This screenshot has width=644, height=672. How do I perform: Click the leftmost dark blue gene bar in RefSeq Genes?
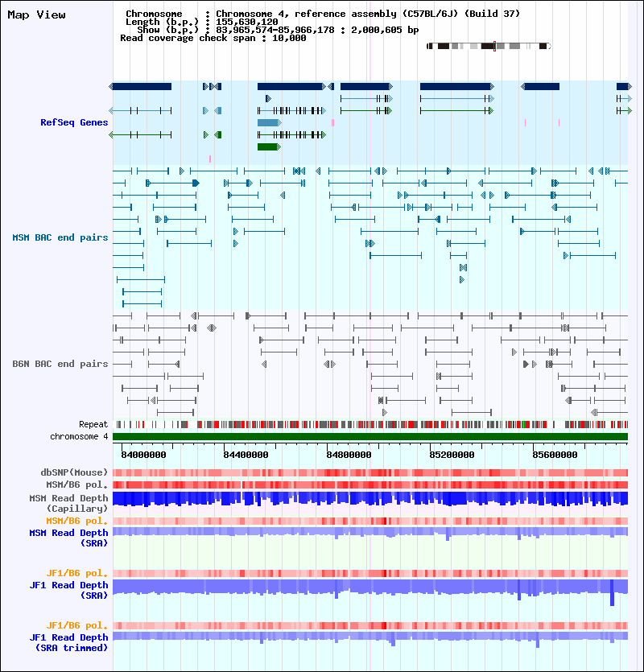pos(140,87)
